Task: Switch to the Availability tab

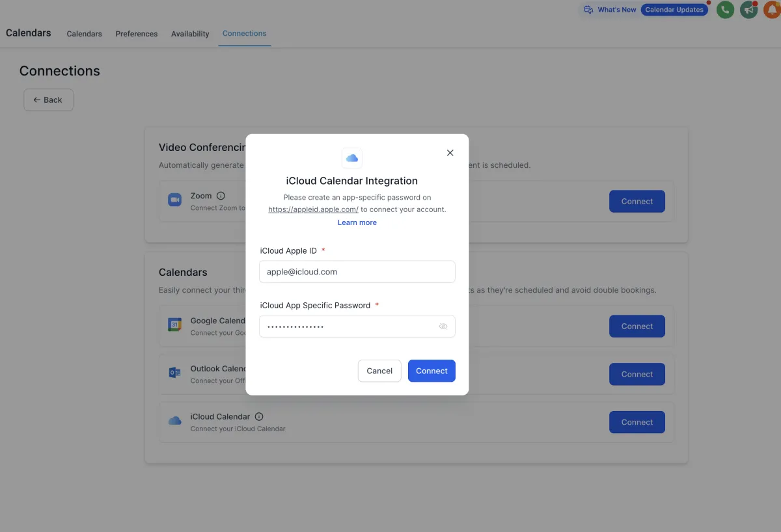Action: tap(190, 34)
